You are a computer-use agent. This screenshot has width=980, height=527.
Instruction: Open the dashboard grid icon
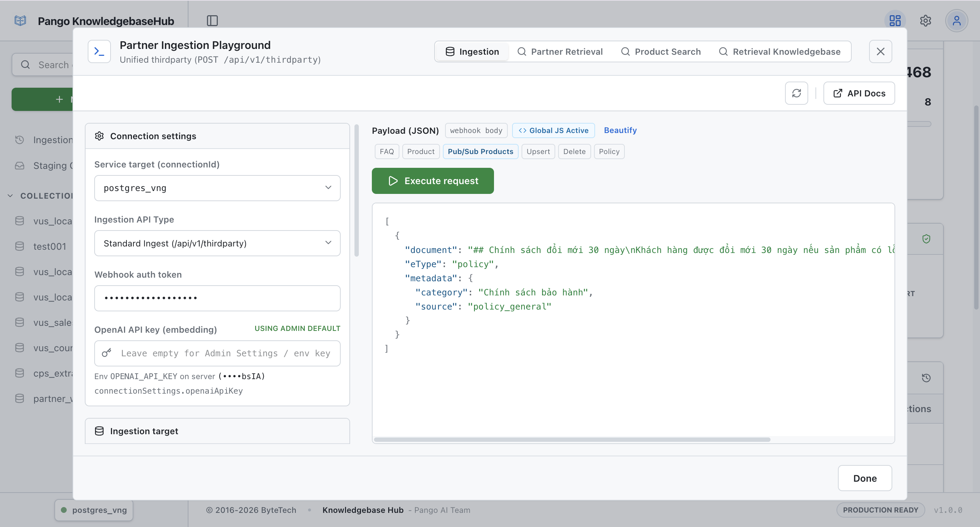[895, 21]
